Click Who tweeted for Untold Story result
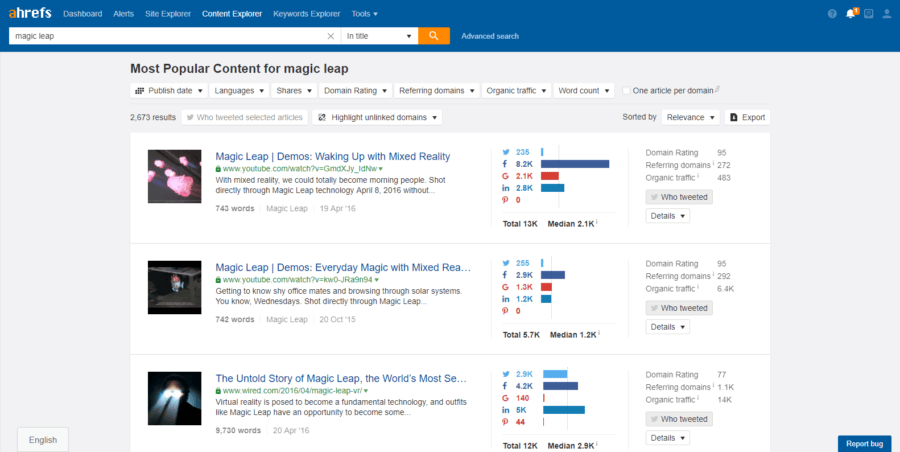 [679, 419]
